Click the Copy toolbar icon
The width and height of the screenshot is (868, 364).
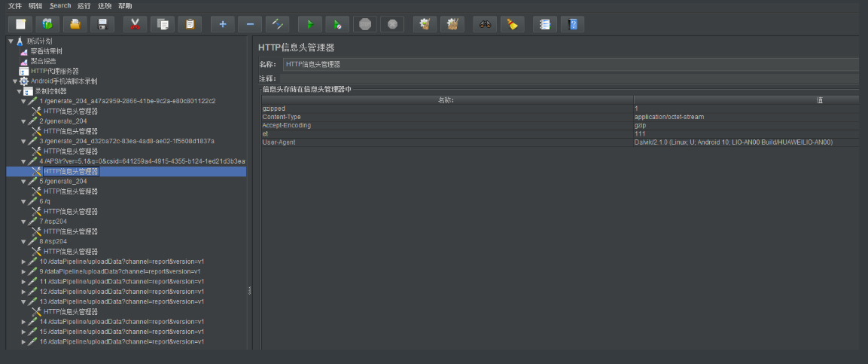point(163,24)
